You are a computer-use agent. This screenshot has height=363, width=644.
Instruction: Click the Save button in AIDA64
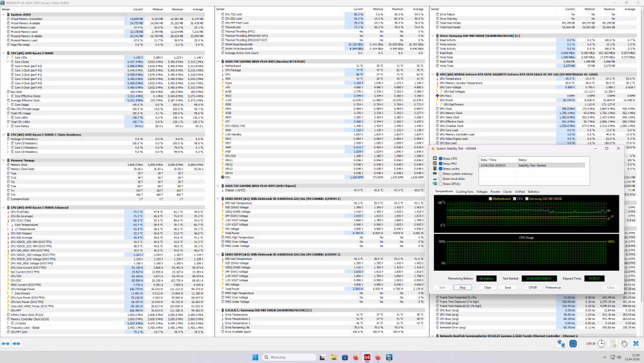tap(508, 288)
